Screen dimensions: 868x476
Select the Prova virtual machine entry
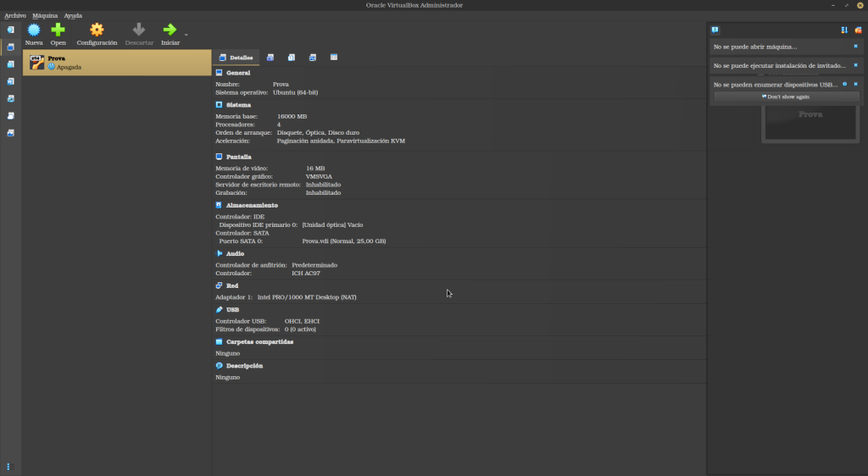click(116, 62)
